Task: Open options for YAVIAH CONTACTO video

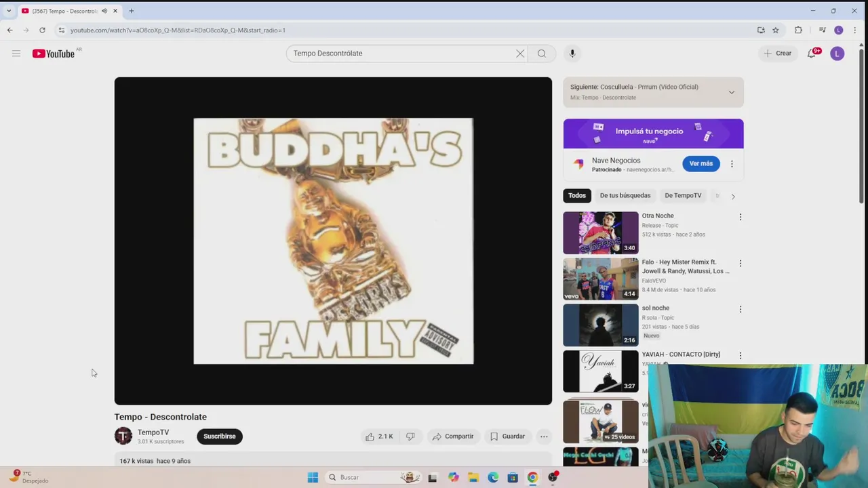Action: coord(741,355)
